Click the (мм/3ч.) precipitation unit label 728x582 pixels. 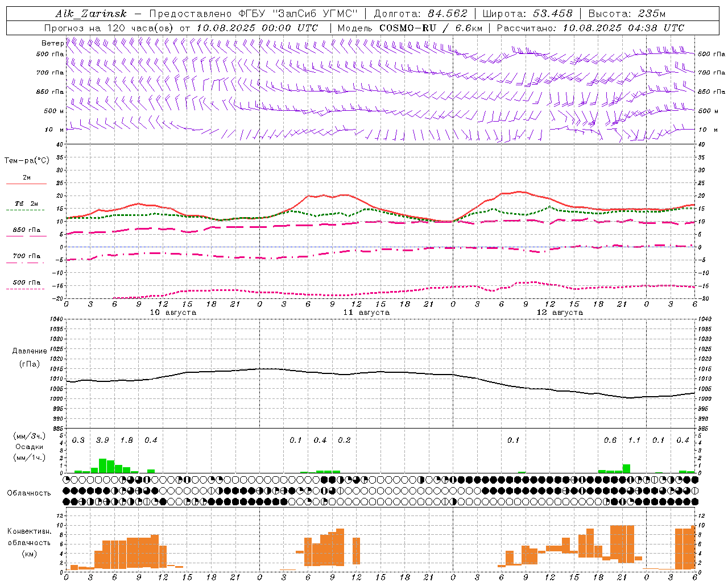coord(29,436)
